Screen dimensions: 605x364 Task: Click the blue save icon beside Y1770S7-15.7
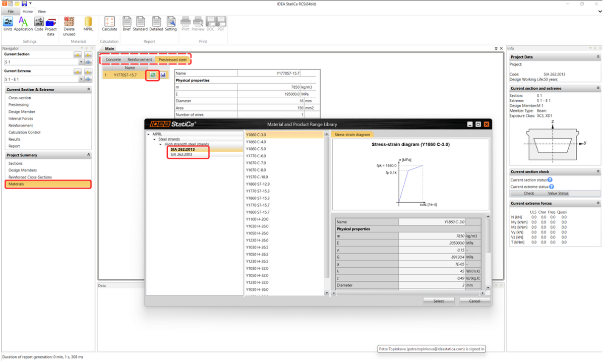click(163, 74)
